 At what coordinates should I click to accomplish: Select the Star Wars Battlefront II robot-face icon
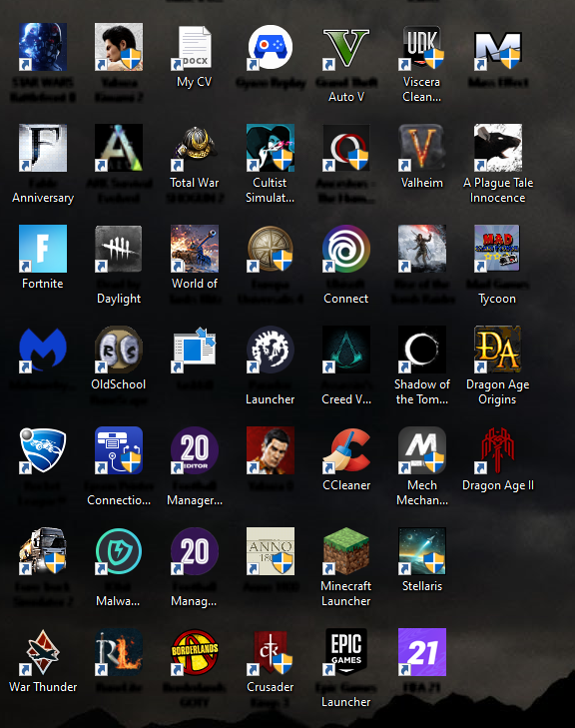pyautogui.click(x=43, y=47)
